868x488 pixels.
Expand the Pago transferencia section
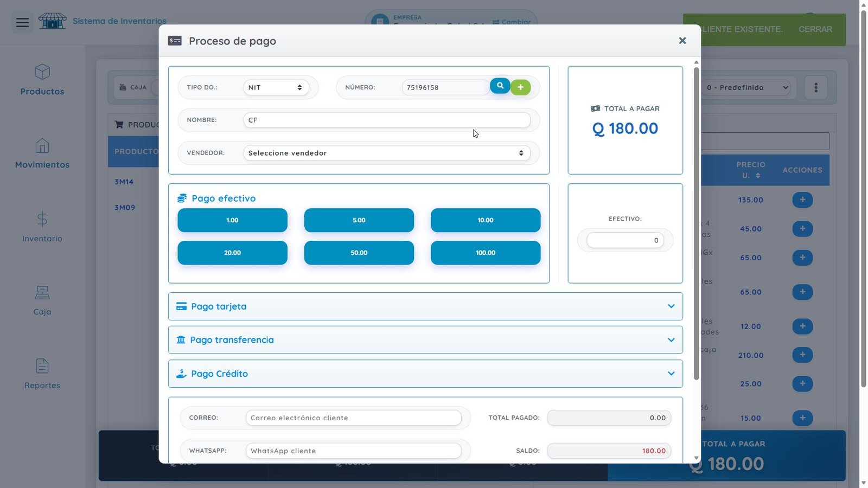click(x=425, y=340)
